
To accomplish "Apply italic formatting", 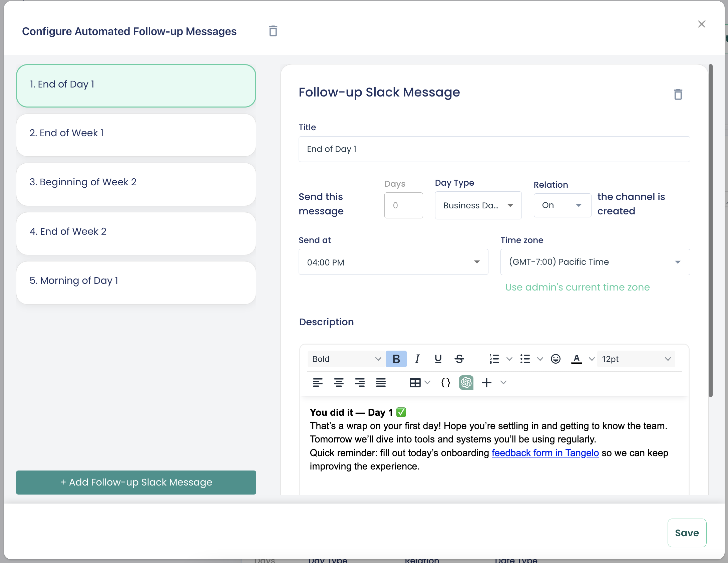I will pyautogui.click(x=417, y=359).
